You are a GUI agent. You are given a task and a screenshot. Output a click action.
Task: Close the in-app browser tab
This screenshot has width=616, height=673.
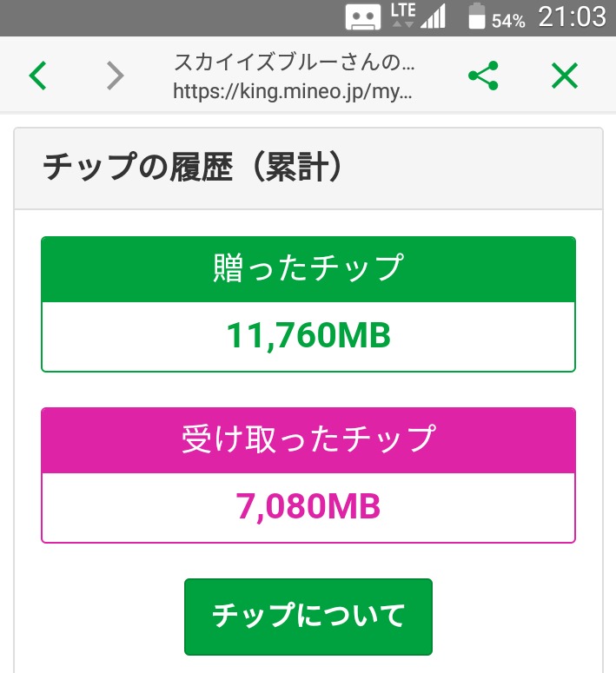point(565,76)
